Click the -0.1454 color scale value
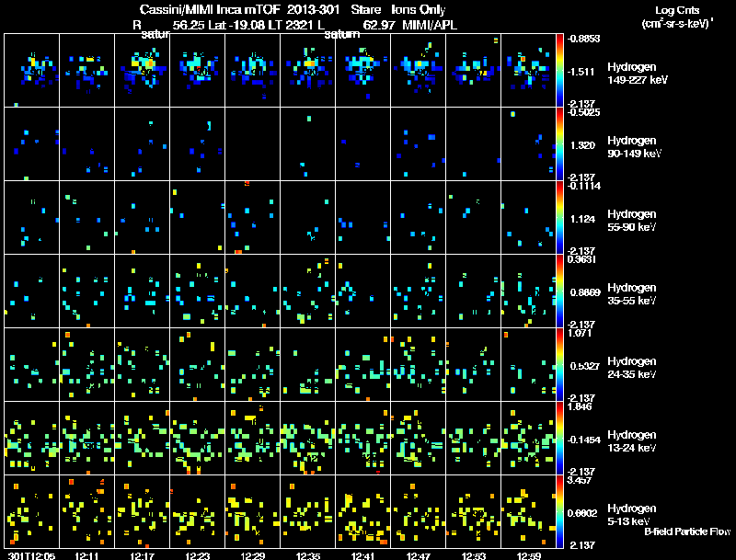The image size is (736, 560). [584, 440]
